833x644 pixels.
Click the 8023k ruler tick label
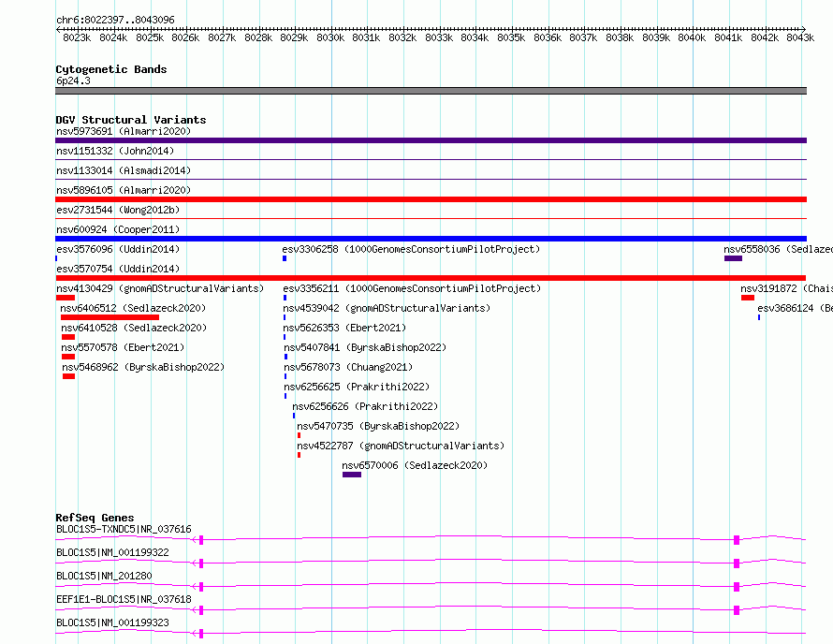coord(77,37)
